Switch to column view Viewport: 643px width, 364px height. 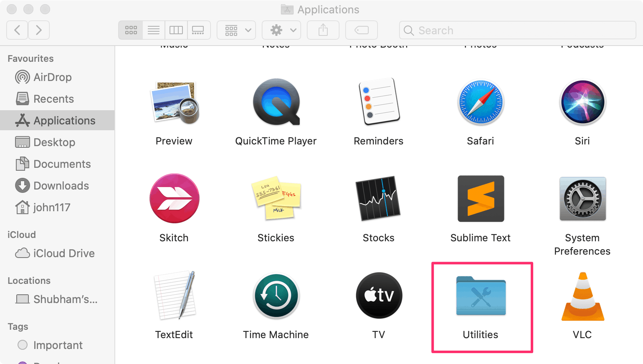pyautogui.click(x=176, y=30)
